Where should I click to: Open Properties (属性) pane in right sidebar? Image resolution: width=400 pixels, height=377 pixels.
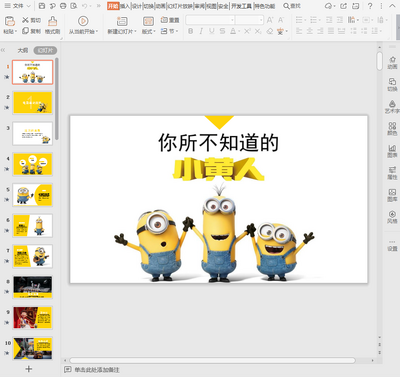coord(392,173)
